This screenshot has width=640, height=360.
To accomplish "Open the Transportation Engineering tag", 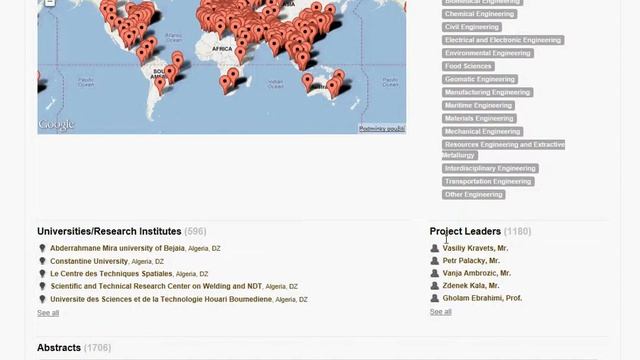I will pos(488,181).
